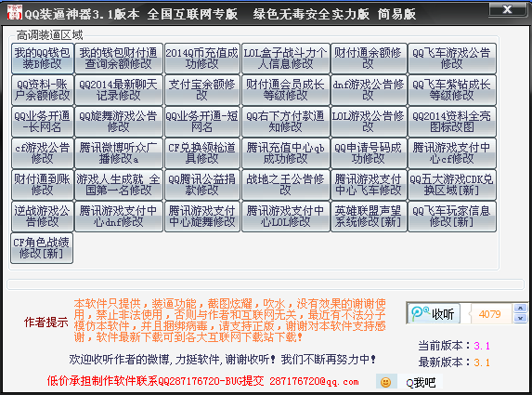This screenshot has height=395, width=532.
Task: Click the 欢迎收听作者的微博 line
Action: click(222, 359)
